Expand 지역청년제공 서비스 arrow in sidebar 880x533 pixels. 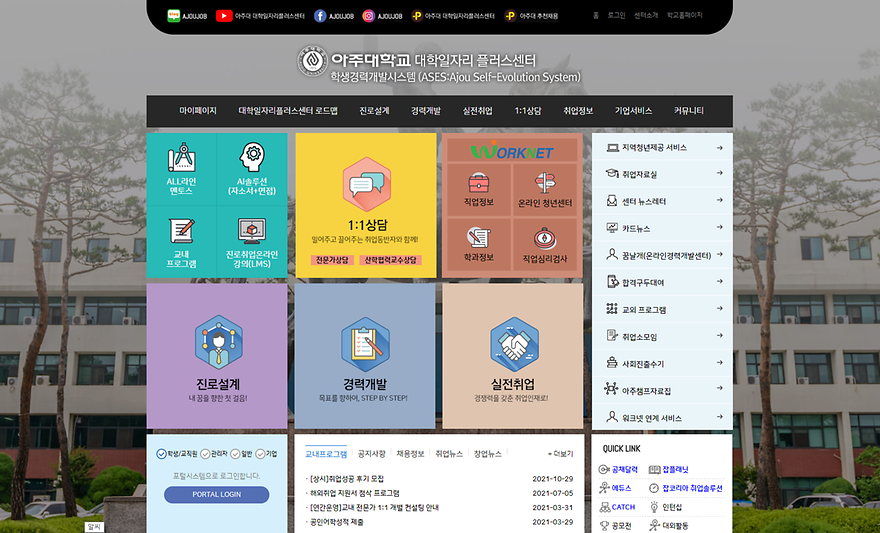(x=719, y=148)
